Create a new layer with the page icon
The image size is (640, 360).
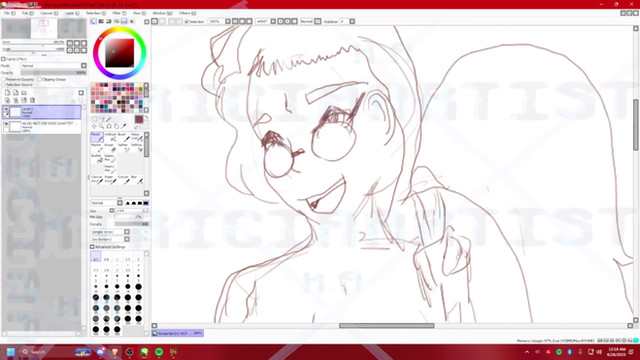[7, 93]
